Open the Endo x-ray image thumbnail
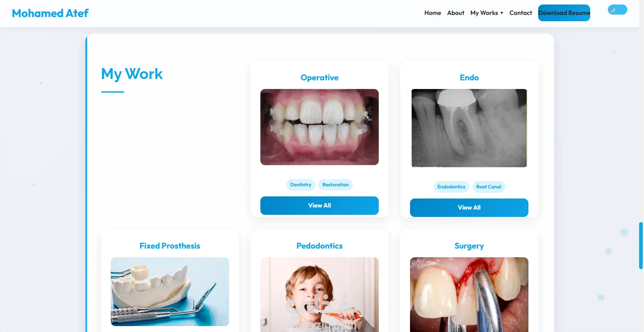 pos(469,128)
